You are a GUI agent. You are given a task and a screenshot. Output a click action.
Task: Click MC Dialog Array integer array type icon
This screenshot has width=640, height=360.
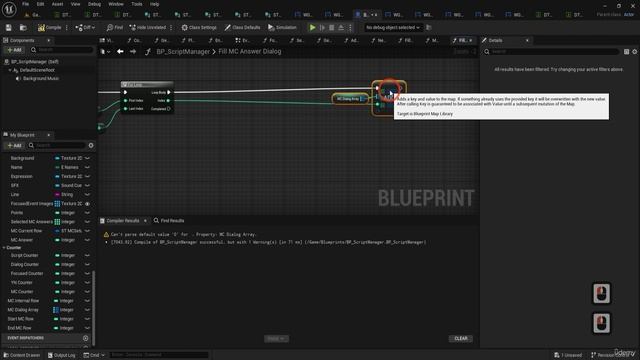[56, 310]
